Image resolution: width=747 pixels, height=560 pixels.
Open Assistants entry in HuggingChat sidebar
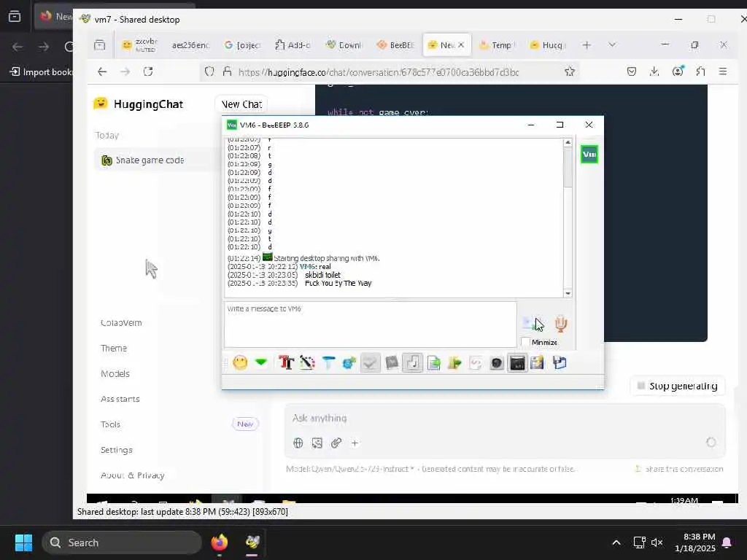click(120, 399)
